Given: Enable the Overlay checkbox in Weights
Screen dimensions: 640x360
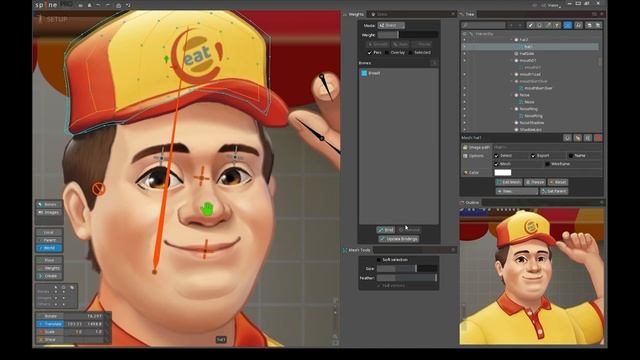Looking at the screenshot, I should coord(387,53).
